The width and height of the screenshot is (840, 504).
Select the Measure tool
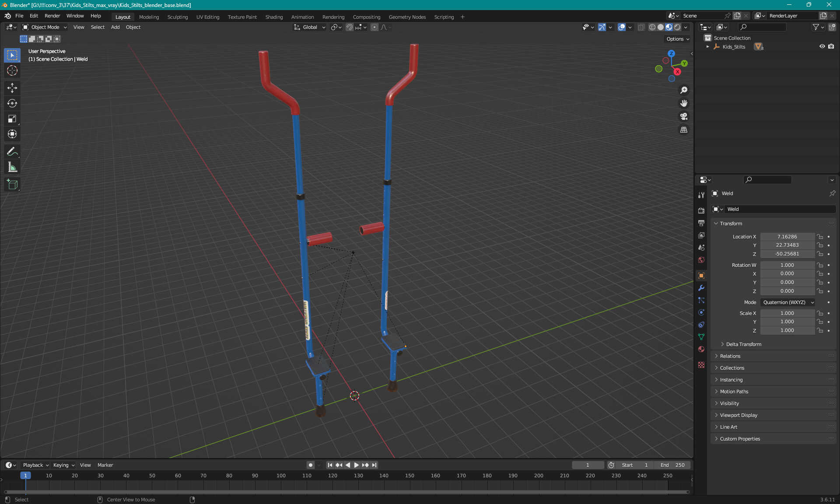click(x=12, y=167)
